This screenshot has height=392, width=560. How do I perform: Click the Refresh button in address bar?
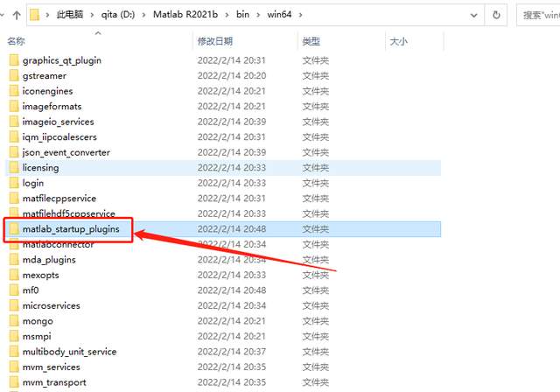click(496, 15)
